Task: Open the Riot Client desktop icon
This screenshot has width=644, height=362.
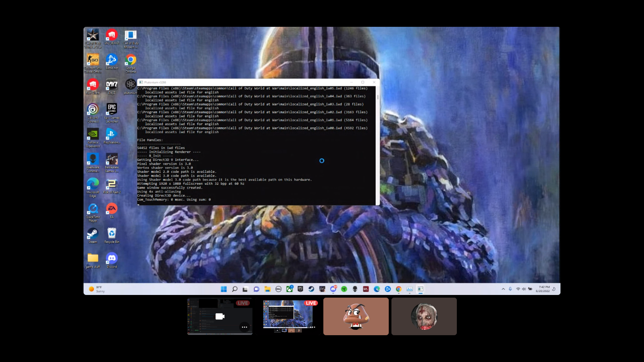Action: [93, 86]
